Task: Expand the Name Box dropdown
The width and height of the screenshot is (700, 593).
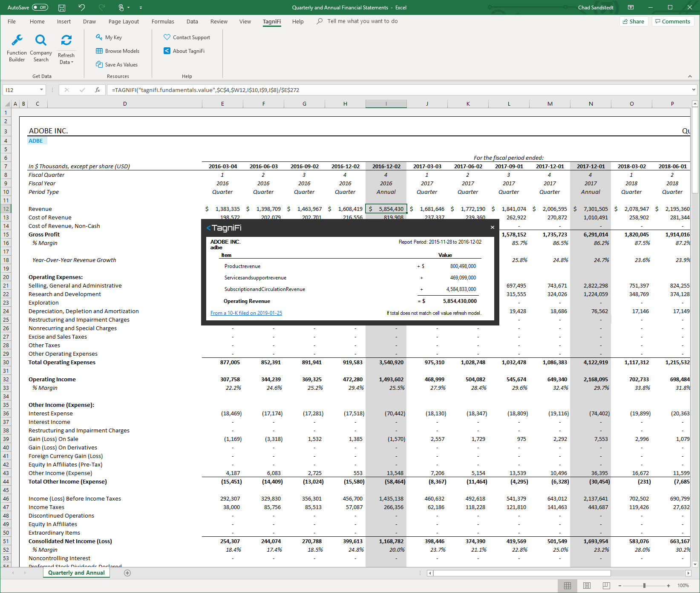Action: point(41,90)
